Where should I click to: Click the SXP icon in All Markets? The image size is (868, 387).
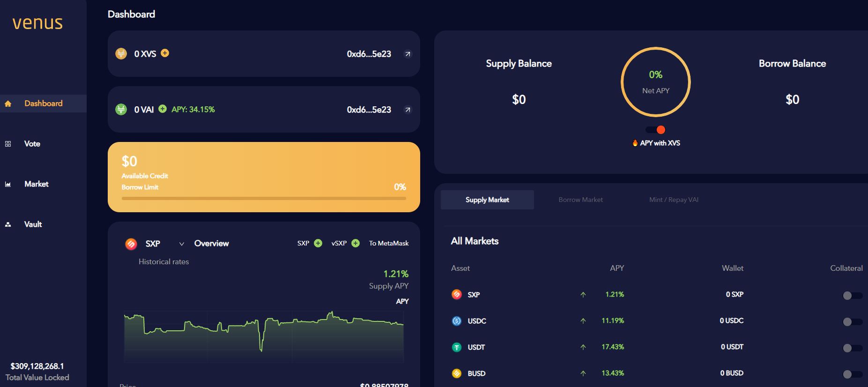point(457,294)
